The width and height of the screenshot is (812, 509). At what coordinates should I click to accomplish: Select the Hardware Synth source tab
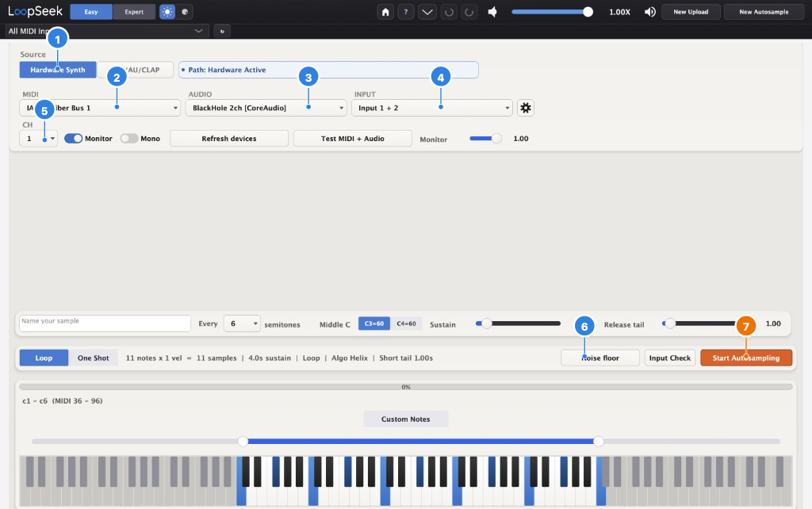(x=58, y=70)
